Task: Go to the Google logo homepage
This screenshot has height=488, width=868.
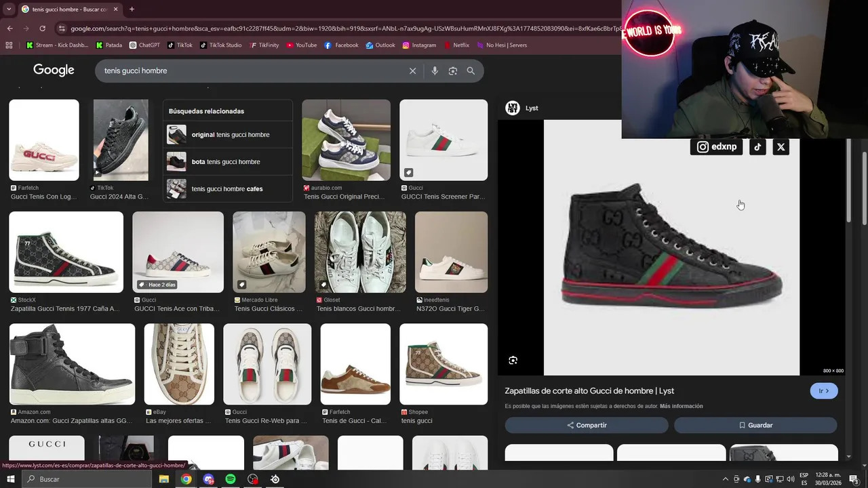Action: pos(54,70)
